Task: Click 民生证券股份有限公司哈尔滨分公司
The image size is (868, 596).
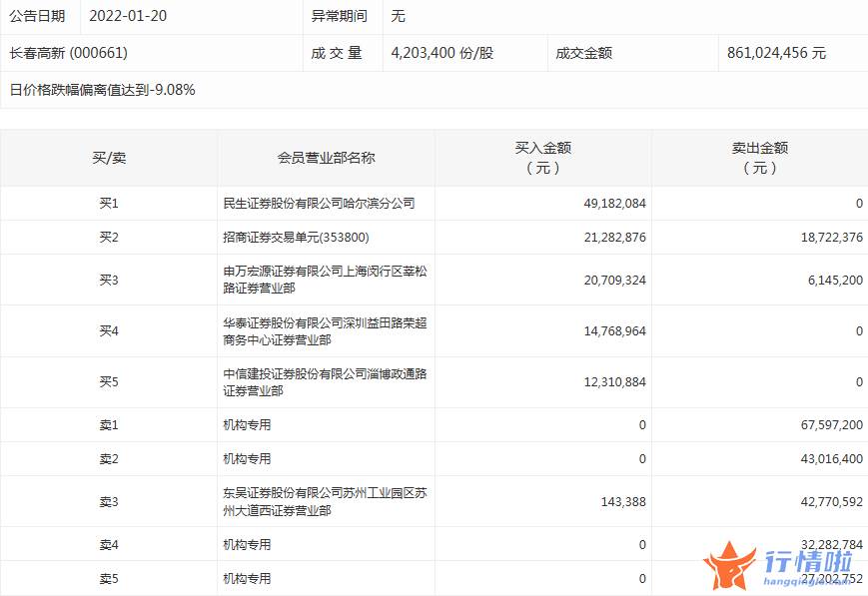Action: (319, 204)
